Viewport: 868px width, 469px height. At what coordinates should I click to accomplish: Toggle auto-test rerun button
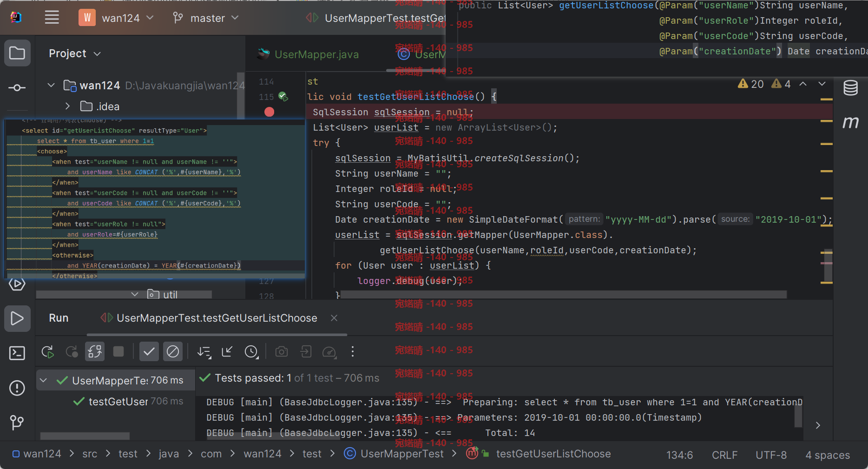[x=95, y=352]
